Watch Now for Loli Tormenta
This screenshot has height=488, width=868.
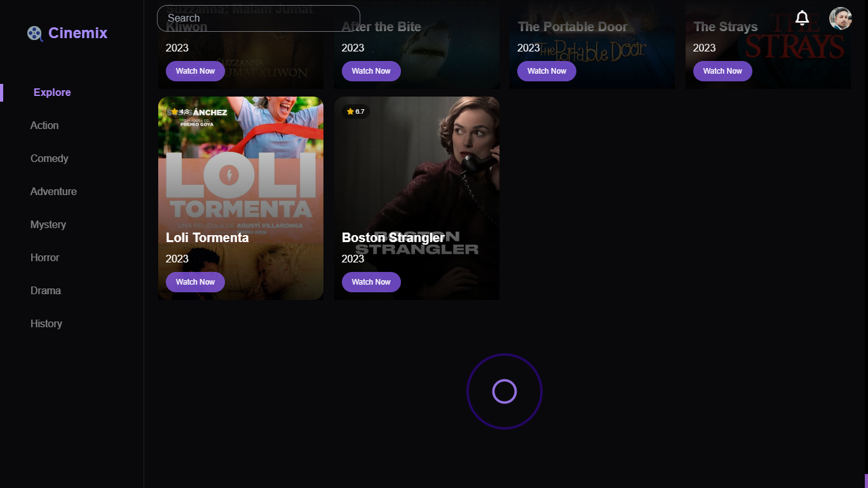point(195,282)
